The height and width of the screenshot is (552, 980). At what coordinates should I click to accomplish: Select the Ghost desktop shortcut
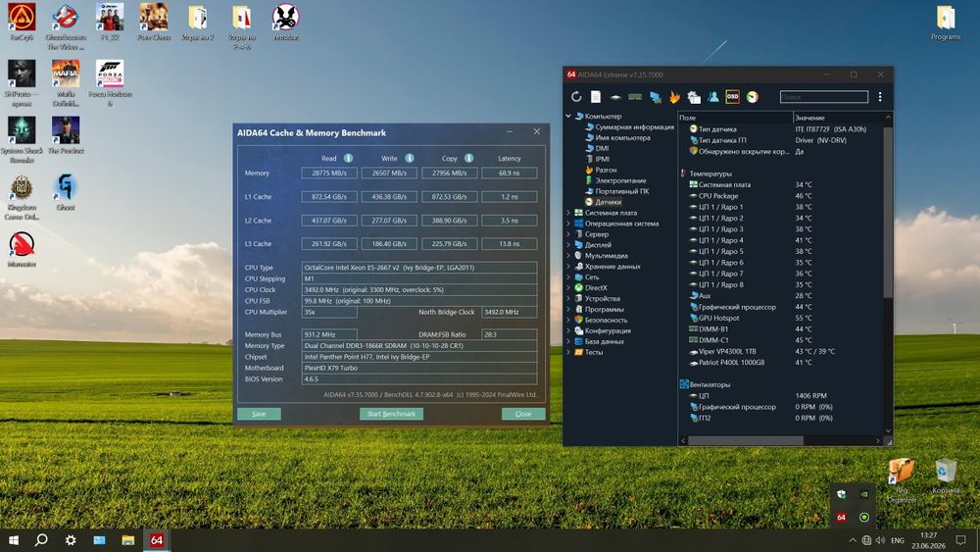click(66, 192)
